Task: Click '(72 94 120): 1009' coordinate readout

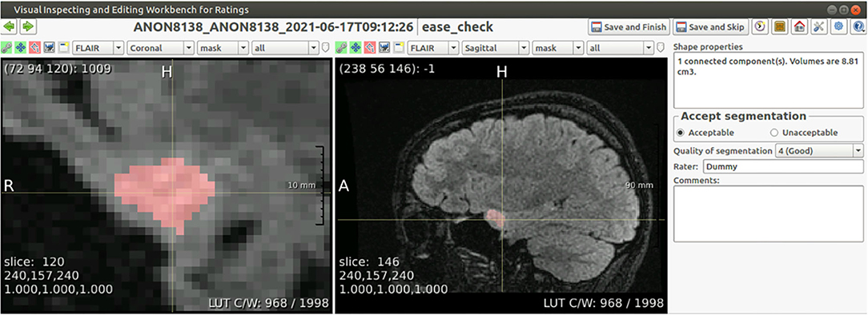Action: tap(58, 69)
